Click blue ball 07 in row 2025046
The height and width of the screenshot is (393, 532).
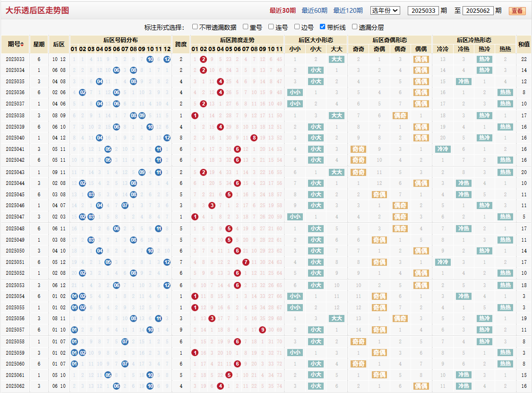pyautogui.click(x=125, y=206)
